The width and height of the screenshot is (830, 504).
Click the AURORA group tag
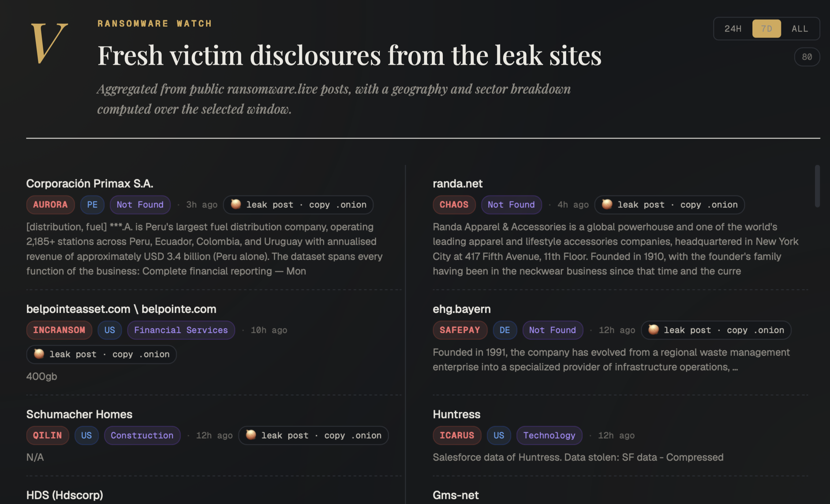click(51, 204)
